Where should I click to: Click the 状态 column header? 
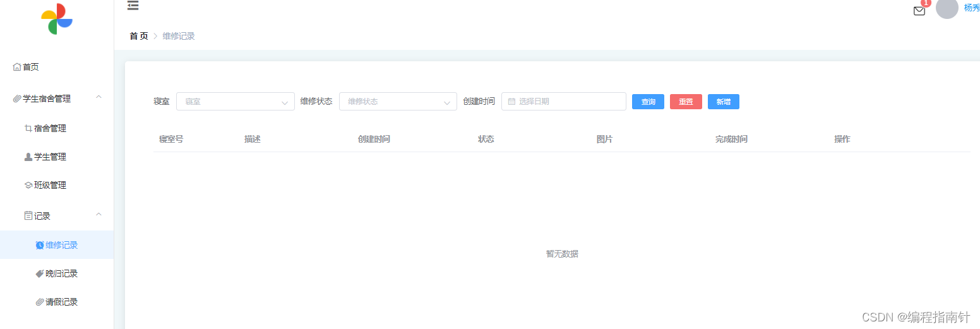tap(486, 139)
